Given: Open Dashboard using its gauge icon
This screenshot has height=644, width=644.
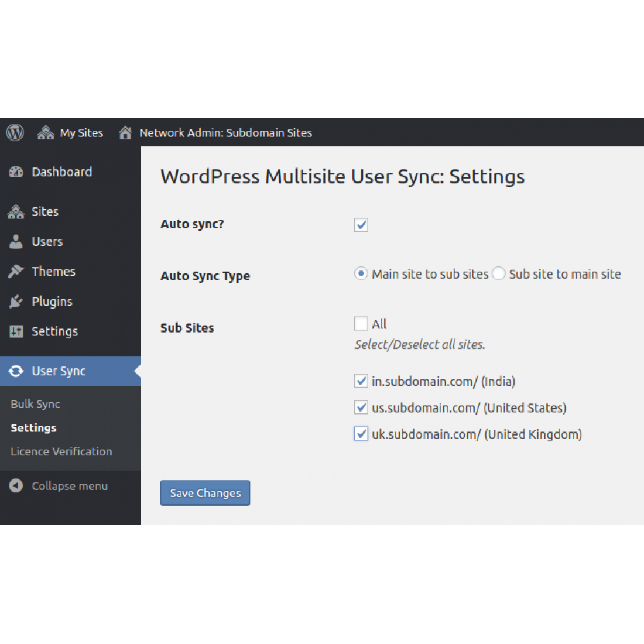Looking at the screenshot, I should pyautogui.click(x=16, y=172).
